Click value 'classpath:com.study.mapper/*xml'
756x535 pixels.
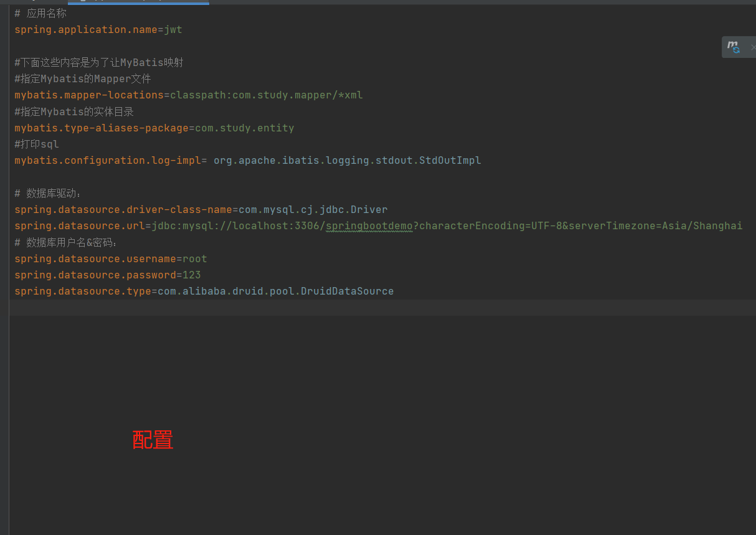click(x=267, y=95)
